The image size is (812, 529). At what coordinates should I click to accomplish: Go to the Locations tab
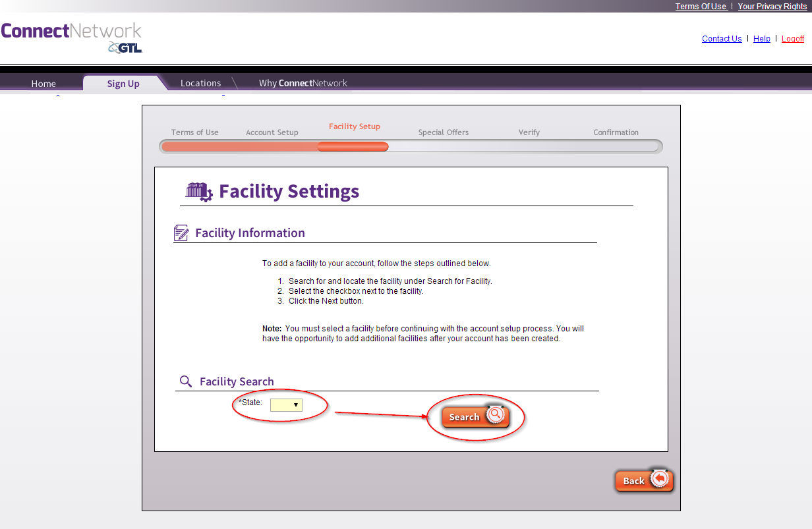pos(200,83)
